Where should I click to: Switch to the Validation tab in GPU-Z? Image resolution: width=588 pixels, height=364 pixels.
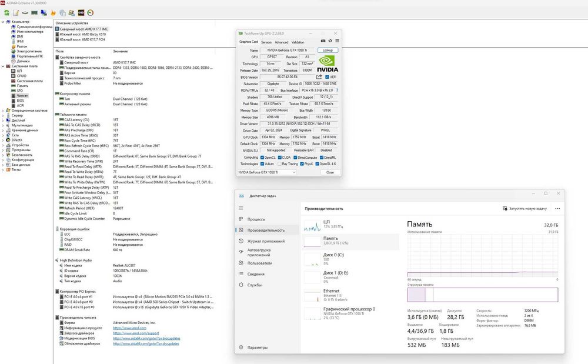click(298, 42)
